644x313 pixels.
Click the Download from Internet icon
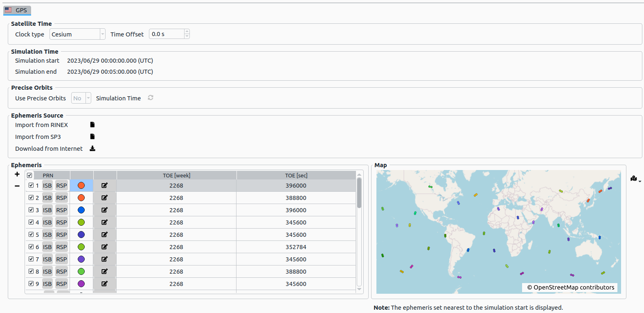pyautogui.click(x=92, y=148)
